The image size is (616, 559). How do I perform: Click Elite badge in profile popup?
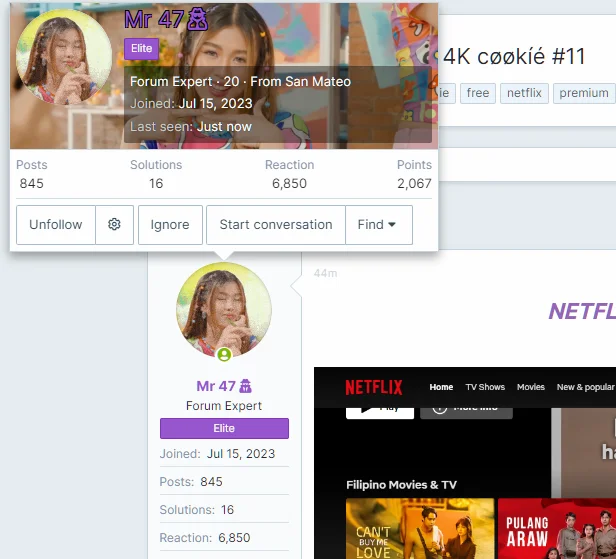[141, 49]
